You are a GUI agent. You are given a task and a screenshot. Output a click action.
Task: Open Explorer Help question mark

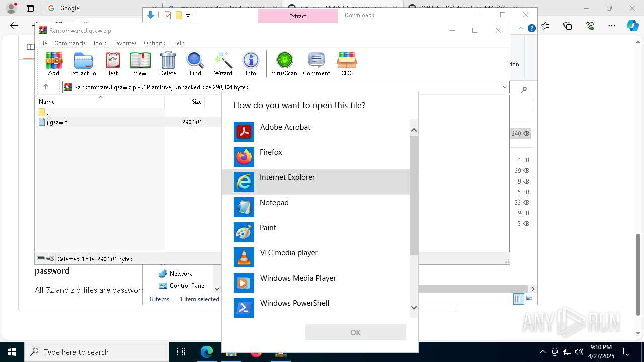(531, 28)
